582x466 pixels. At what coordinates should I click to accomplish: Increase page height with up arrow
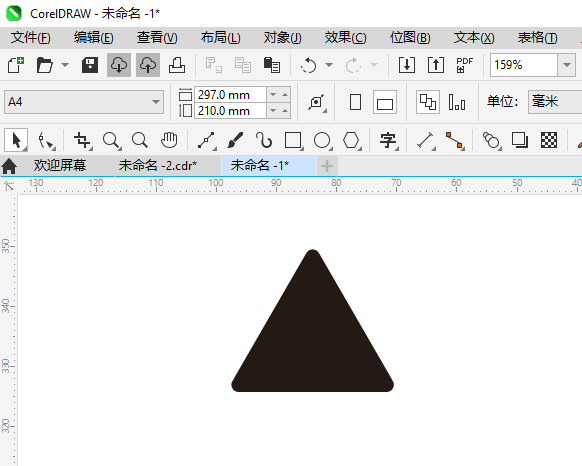pyautogui.click(x=285, y=111)
